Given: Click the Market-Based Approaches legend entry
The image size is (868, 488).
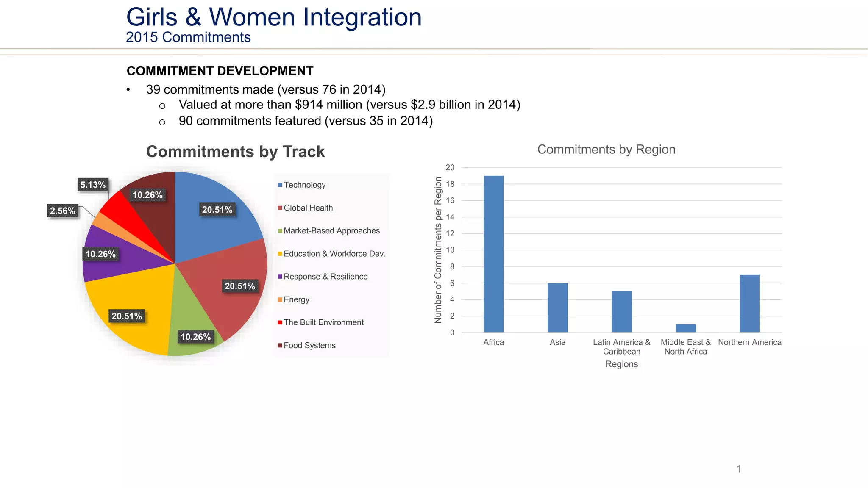Looking at the screenshot, I should click(x=331, y=231).
